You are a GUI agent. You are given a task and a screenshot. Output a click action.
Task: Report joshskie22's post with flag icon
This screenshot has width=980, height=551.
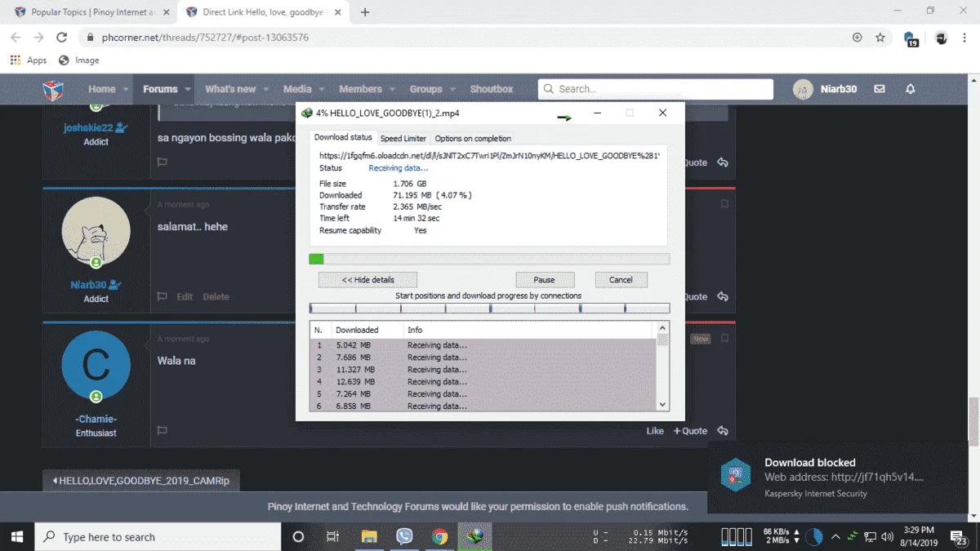[162, 162]
